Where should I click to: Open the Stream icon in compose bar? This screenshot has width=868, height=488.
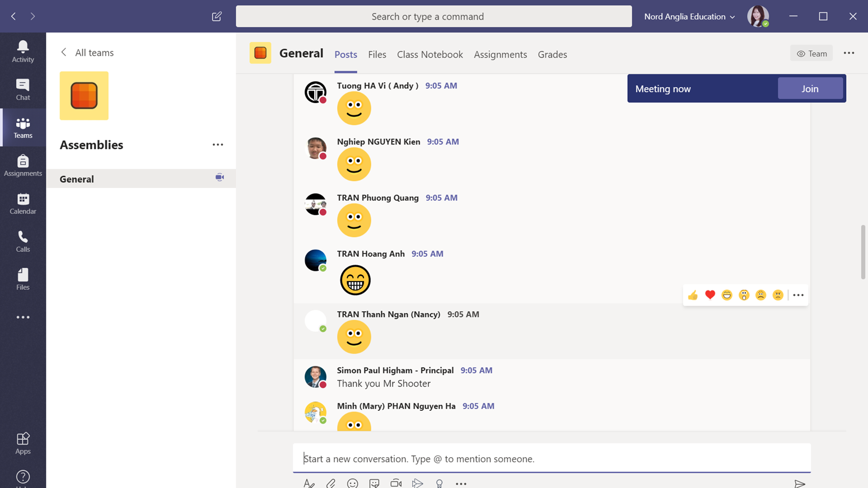click(x=418, y=483)
